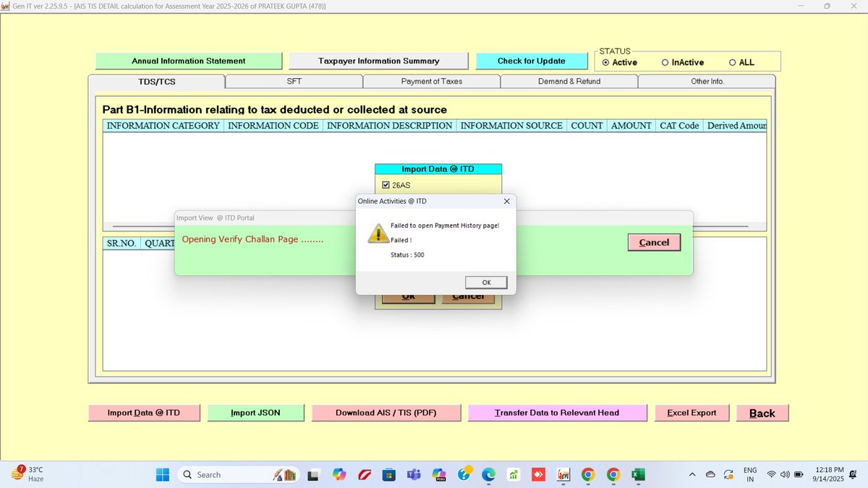Click Download AIS / TIS (PDF) button
The image size is (868, 488).
tap(386, 413)
